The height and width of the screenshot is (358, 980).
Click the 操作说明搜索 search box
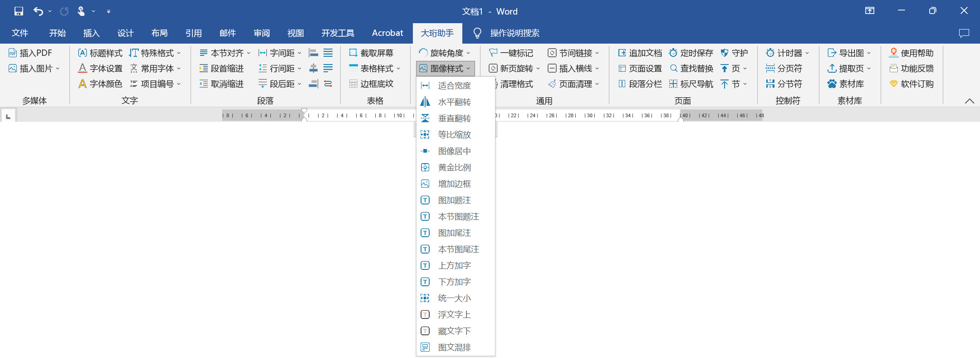pyautogui.click(x=514, y=33)
